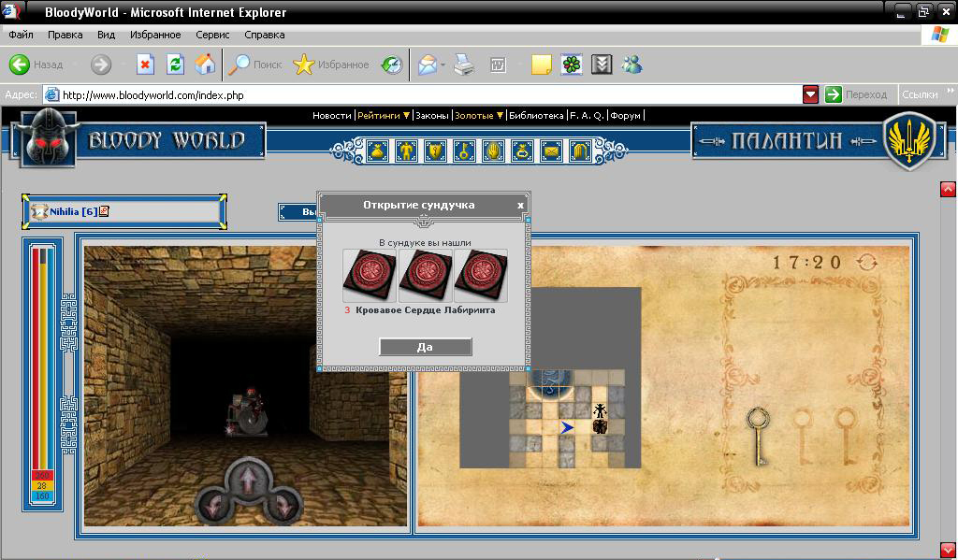Click the golden arch gate icon
The width and height of the screenshot is (958, 560).
[580, 151]
